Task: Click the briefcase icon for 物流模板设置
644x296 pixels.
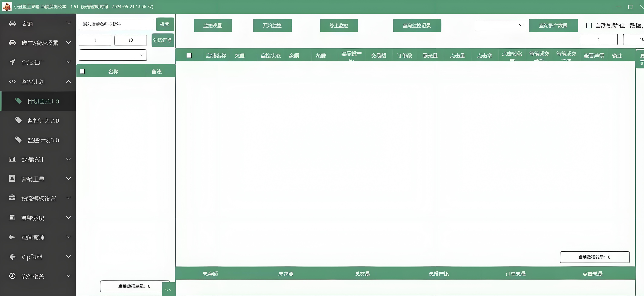Action: pyautogui.click(x=12, y=198)
